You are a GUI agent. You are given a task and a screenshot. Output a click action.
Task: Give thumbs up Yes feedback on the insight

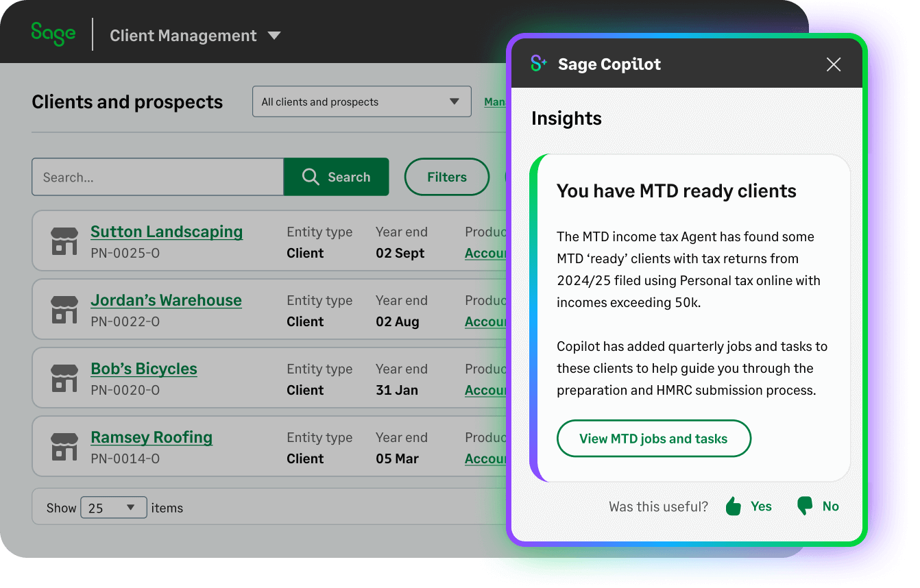748,506
